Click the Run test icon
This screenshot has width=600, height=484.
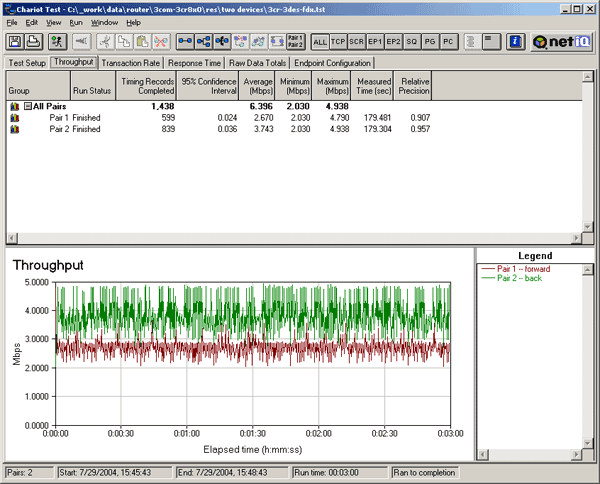[56, 41]
